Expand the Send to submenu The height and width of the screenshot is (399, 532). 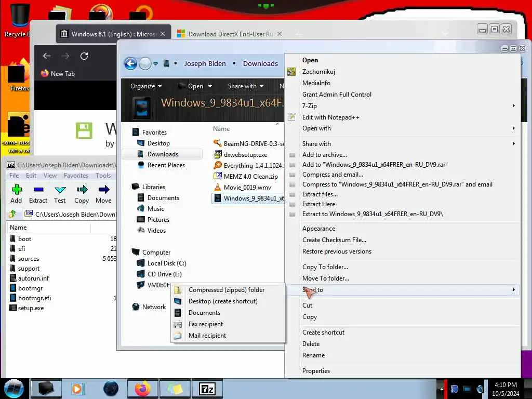pyautogui.click(x=403, y=290)
